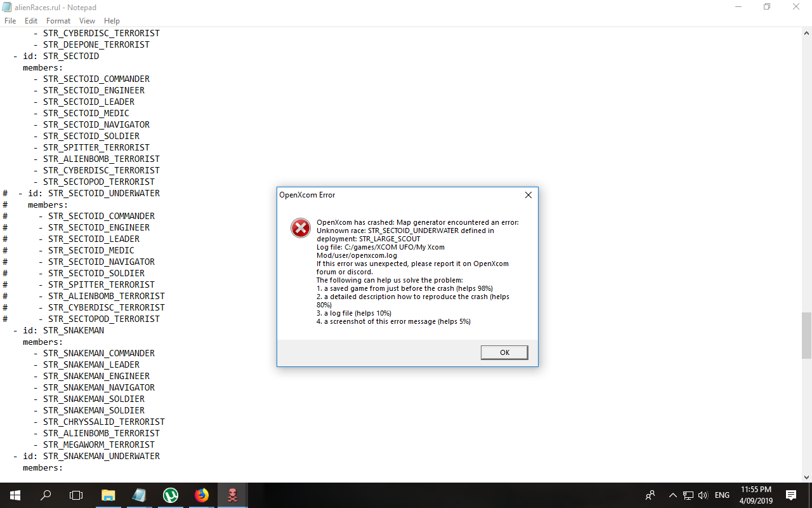The width and height of the screenshot is (812, 508).
Task: Switch to OpenXcom taskbar icon
Action: tap(232, 495)
